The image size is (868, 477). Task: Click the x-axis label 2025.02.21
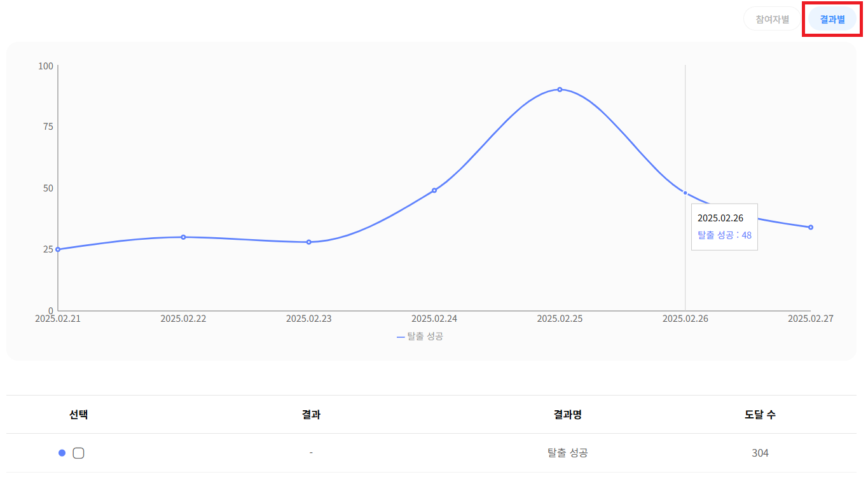pos(58,319)
